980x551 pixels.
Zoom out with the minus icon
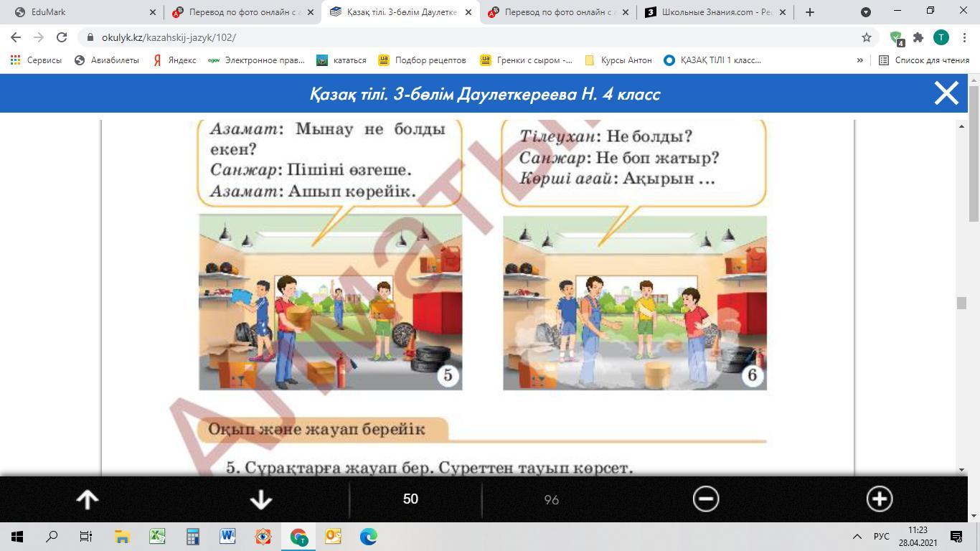coord(706,499)
